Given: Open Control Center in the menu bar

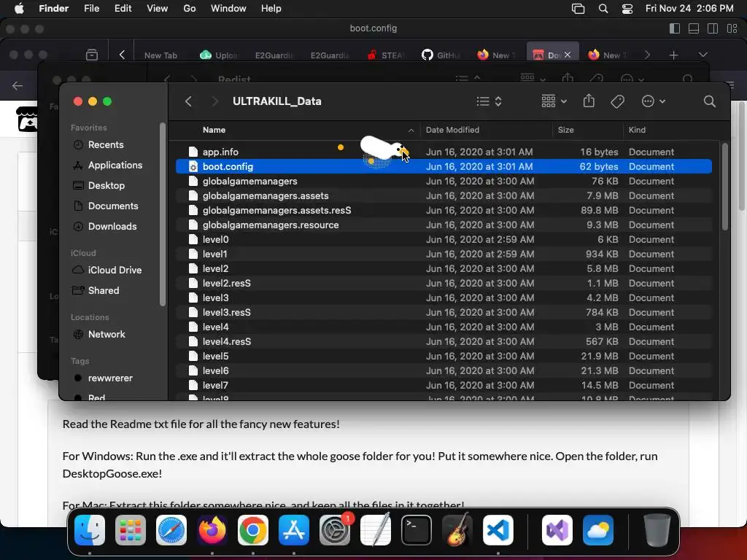Looking at the screenshot, I should pos(627,9).
